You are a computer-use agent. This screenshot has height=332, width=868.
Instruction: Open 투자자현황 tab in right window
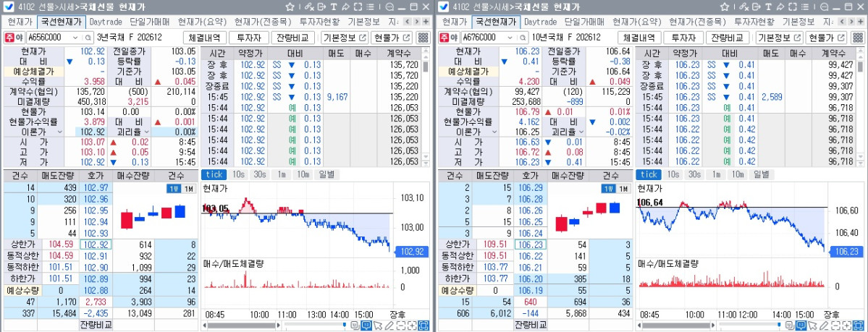click(x=754, y=22)
